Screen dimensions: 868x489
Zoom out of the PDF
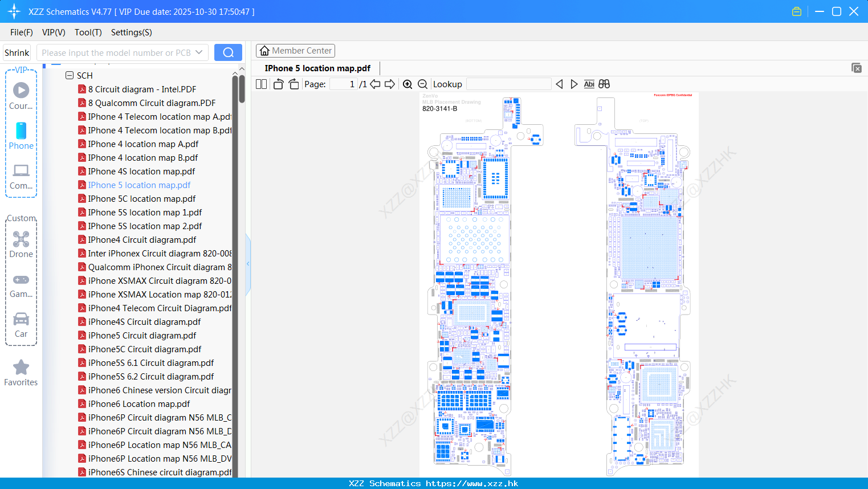pos(422,84)
